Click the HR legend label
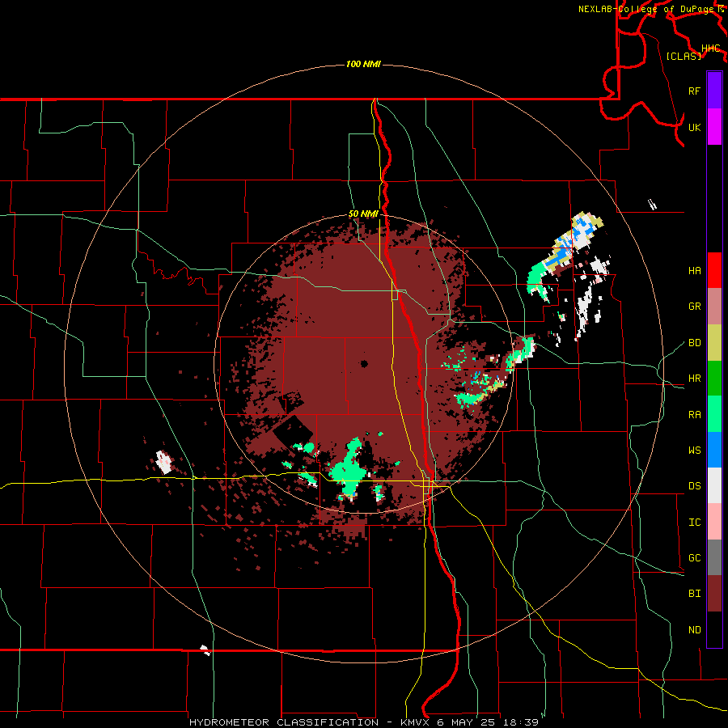728x728 pixels. pos(694,379)
